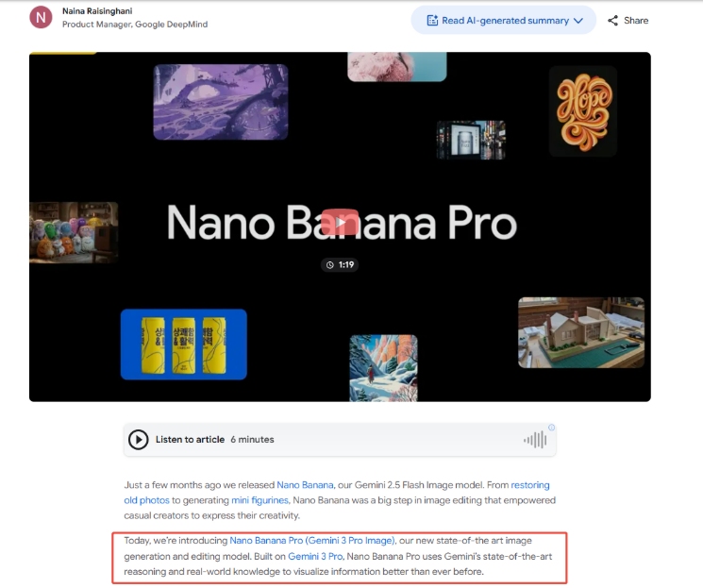
Task: Click the author name Naina Raisinghani
Action: point(97,11)
